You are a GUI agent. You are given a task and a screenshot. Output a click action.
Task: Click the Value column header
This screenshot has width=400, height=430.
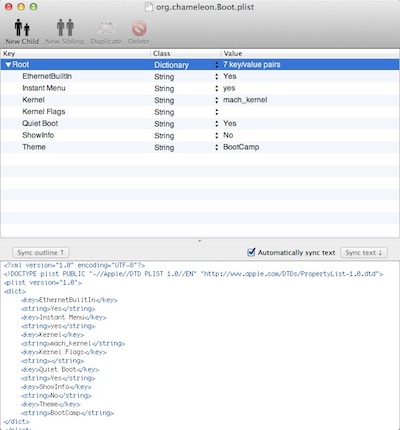[x=310, y=53]
